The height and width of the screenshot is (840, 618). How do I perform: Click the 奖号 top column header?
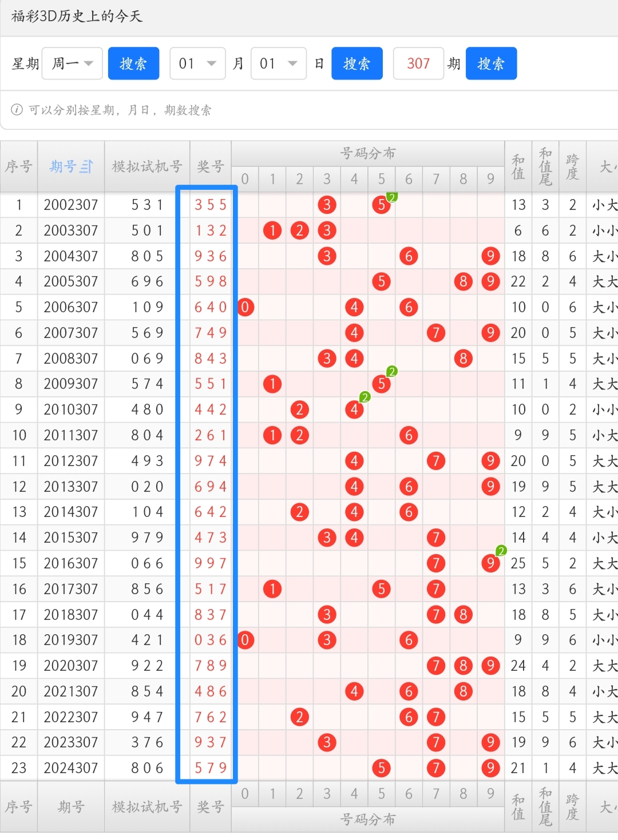pyautogui.click(x=211, y=166)
